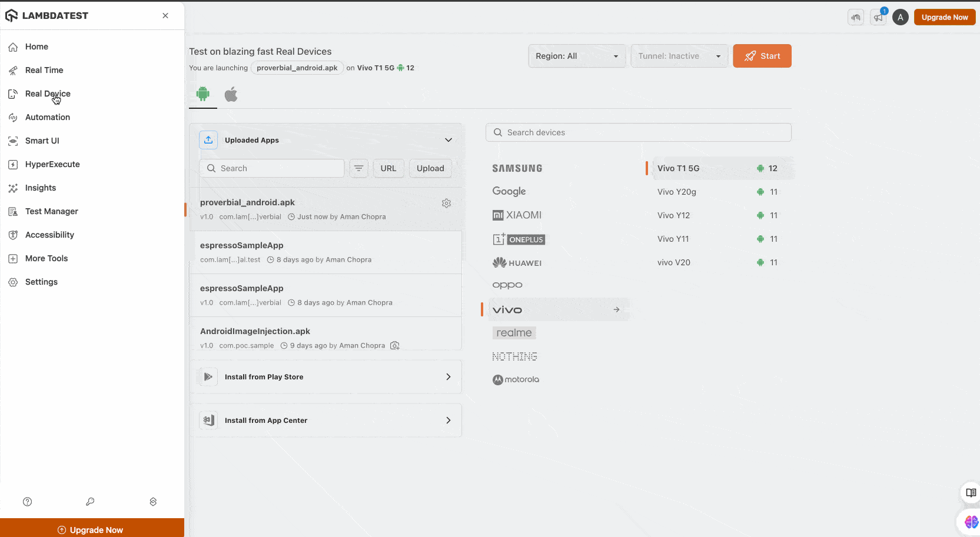Viewport: 980px width, 537px height.
Task: Focus the Search devices field
Action: (639, 132)
